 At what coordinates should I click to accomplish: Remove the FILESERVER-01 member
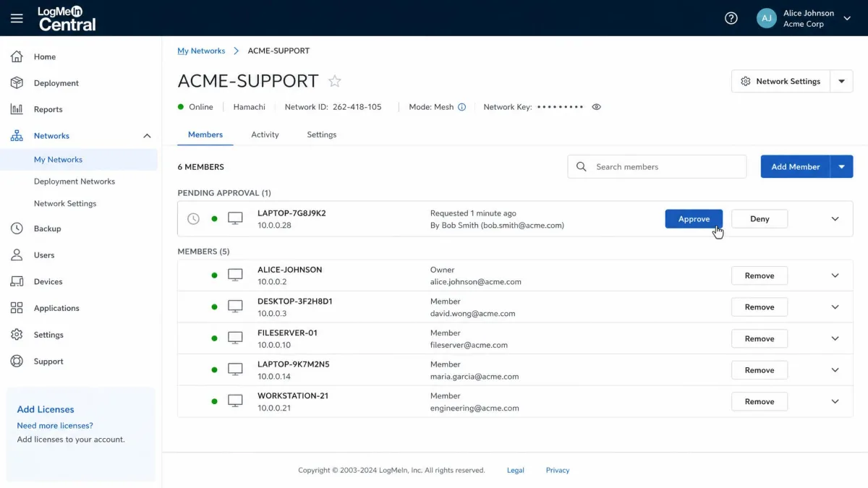[759, 338]
